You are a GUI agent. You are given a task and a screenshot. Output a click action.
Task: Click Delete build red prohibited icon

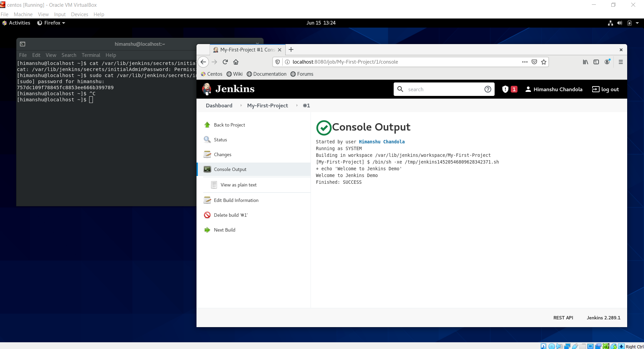(207, 215)
